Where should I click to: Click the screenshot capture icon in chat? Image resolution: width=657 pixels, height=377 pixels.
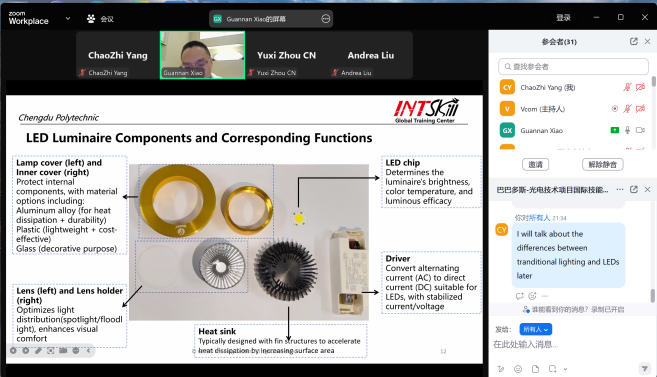tap(553, 369)
